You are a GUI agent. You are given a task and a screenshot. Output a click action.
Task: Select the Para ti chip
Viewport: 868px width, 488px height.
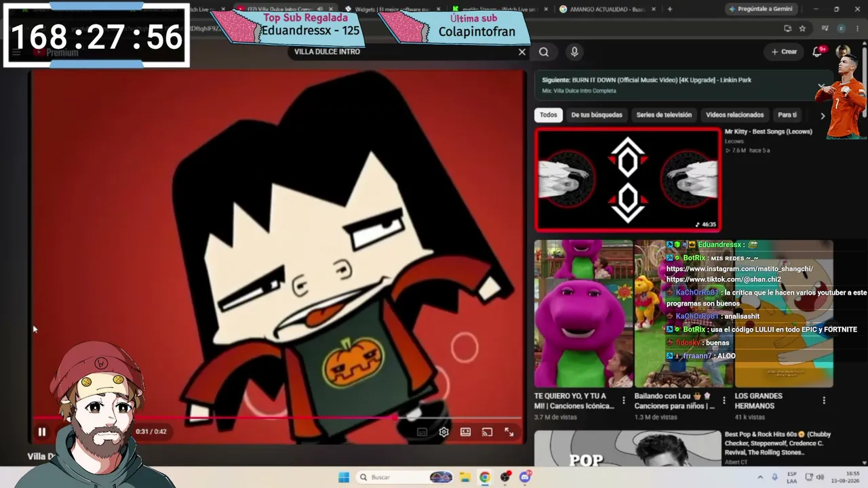point(787,115)
